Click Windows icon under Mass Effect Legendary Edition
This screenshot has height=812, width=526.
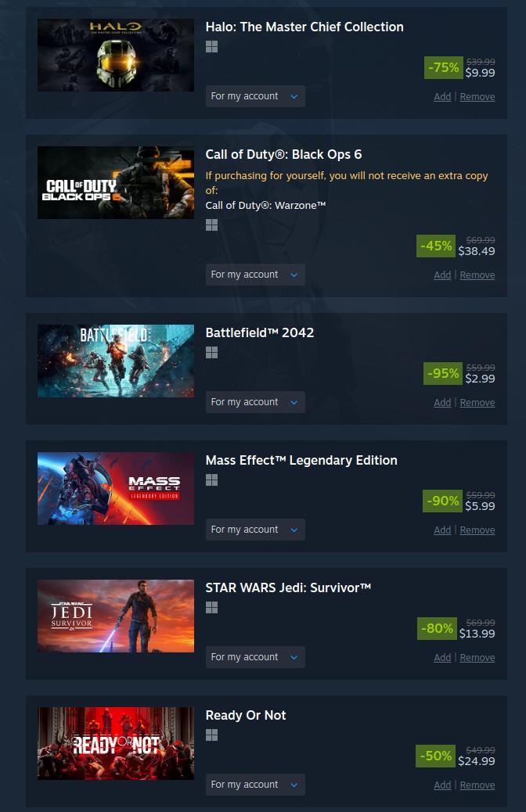click(211, 480)
